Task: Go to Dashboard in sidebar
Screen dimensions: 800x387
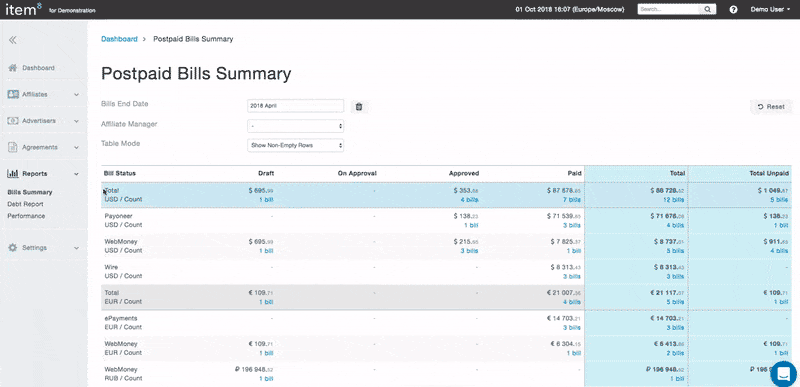Action: [x=38, y=68]
